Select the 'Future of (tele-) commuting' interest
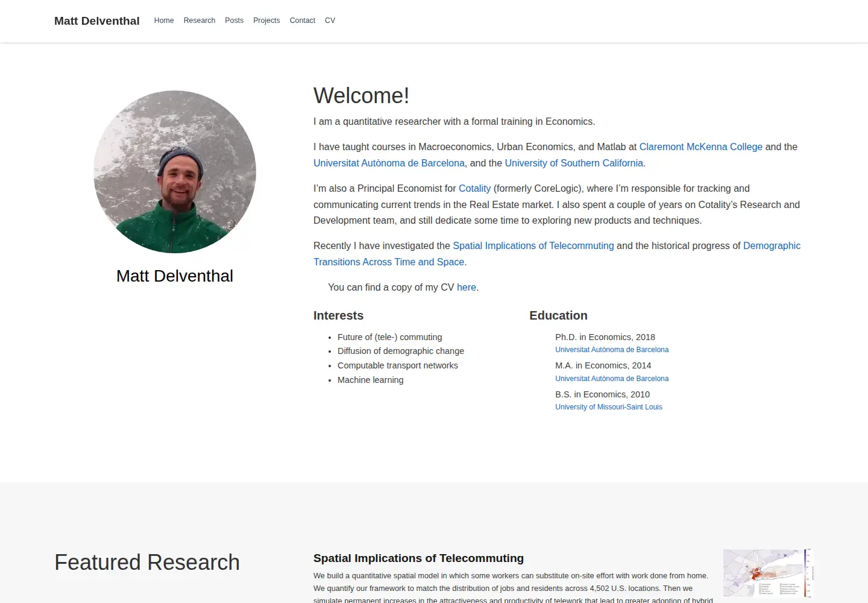Screen dimensions: 868x603 pyautogui.click(x=390, y=337)
